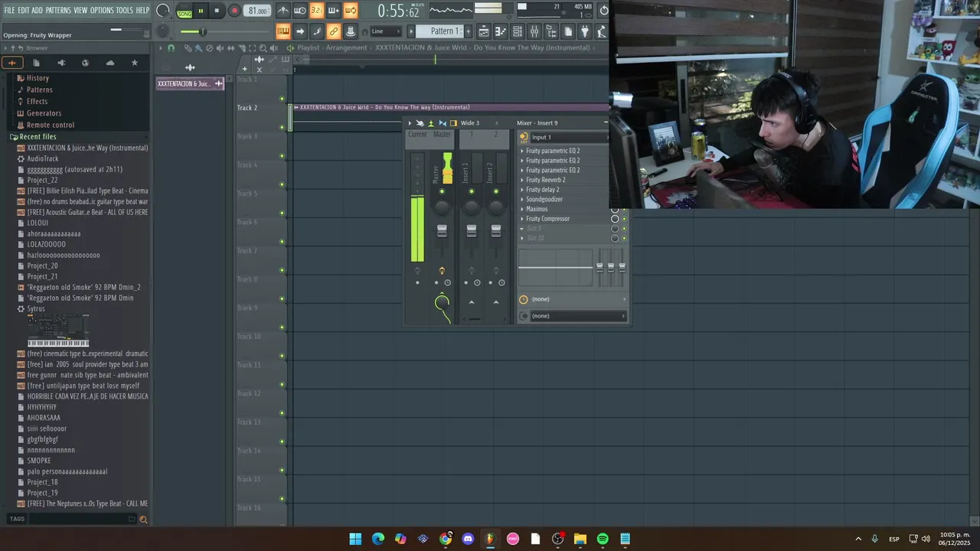Open the Channel rack view icon
The image size is (980, 551).
pyautogui.click(x=518, y=31)
